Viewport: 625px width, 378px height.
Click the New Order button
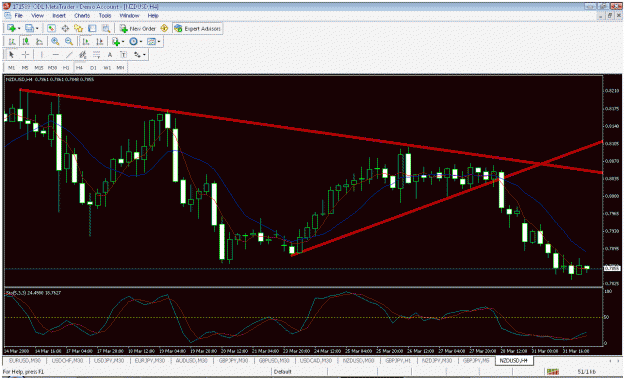(x=138, y=29)
